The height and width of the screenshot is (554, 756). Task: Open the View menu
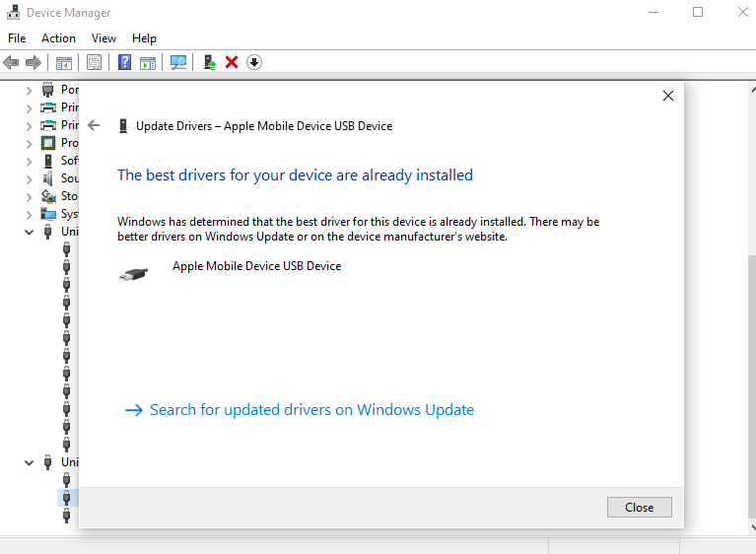tap(103, 38)
